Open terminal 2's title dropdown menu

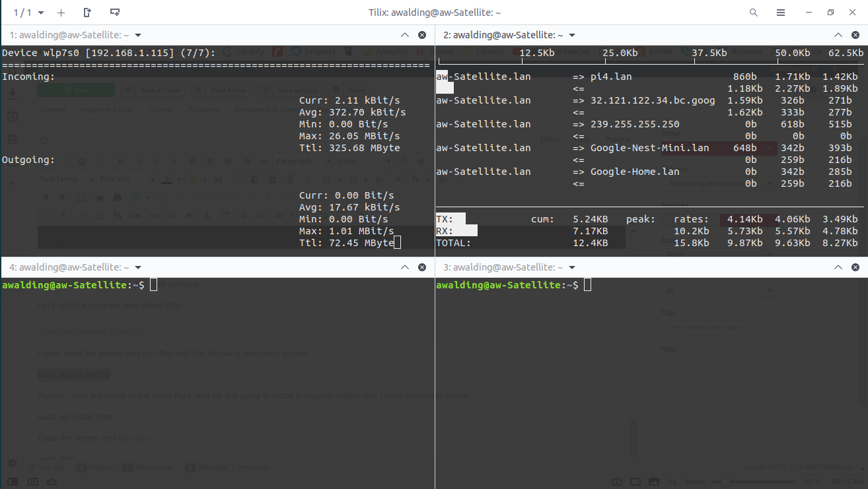pyautogui.click(x=572, y=34)
